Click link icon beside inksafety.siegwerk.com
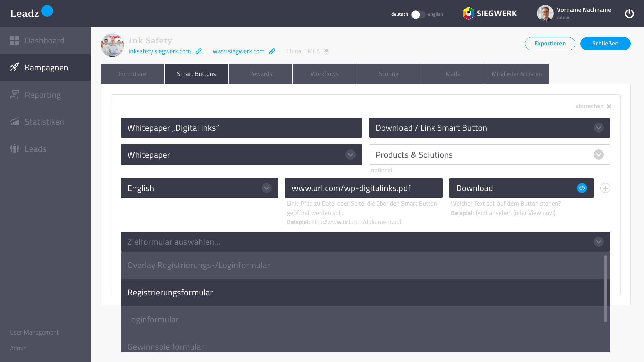 point(199,51)
